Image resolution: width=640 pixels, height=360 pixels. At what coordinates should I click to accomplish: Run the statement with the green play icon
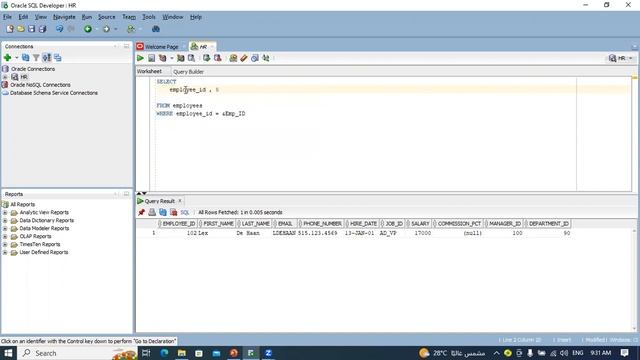pos(140,58)
